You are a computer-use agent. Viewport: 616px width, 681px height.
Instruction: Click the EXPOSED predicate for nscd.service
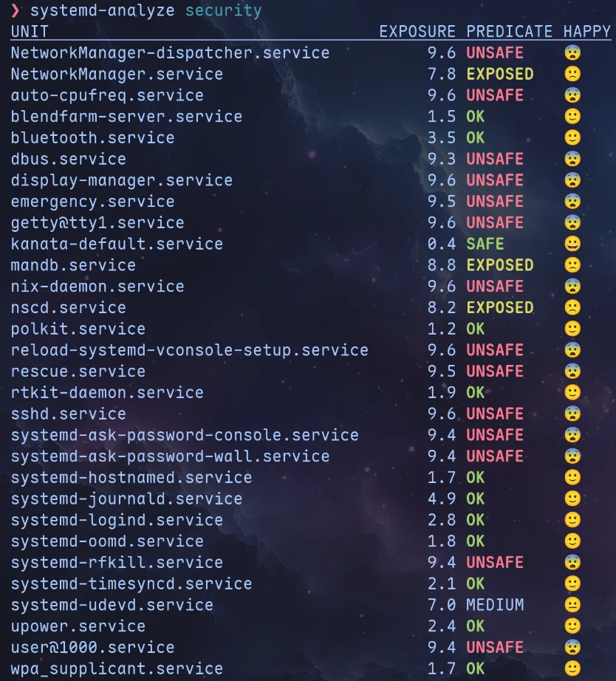[499, 308]
